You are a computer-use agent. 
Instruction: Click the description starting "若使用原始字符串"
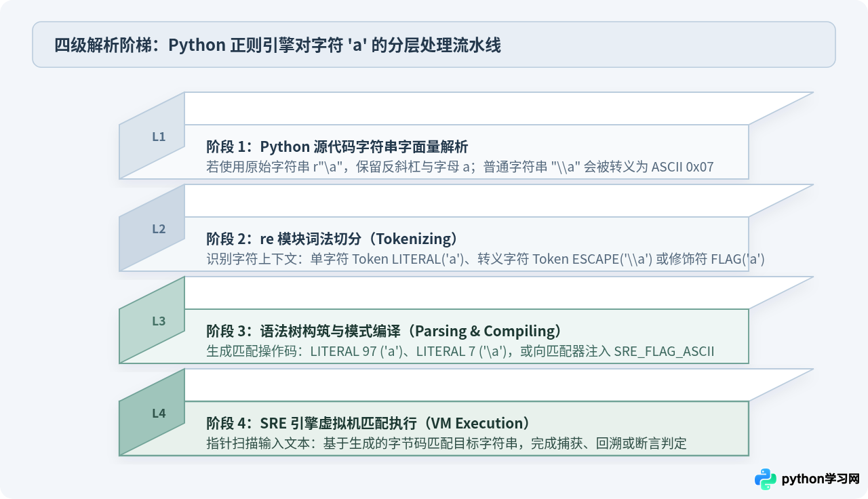tap(460, 167)
